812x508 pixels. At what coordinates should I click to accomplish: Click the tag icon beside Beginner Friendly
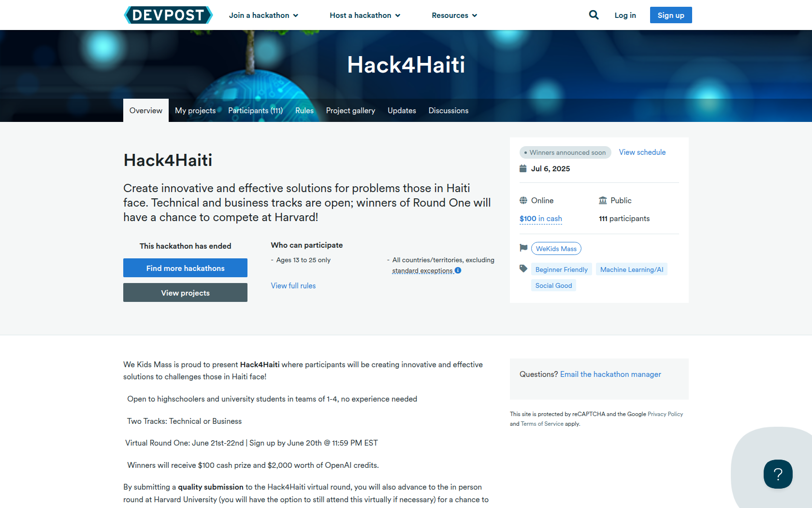tap(523, 269)
